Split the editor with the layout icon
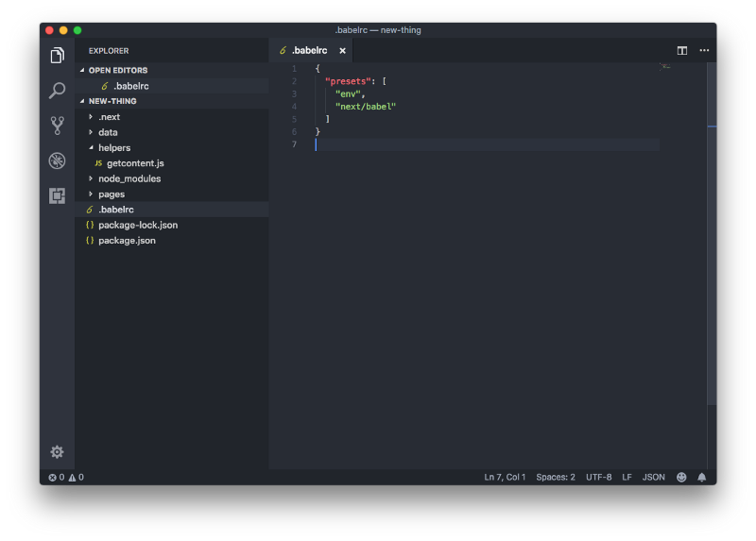756x541 pixels. tap(681, 50)
